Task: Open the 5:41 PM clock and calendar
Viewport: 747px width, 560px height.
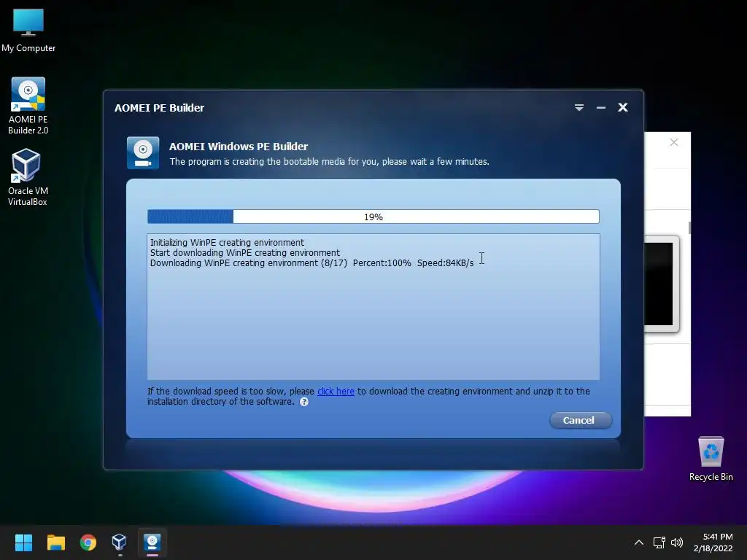Action: [713, 542]
